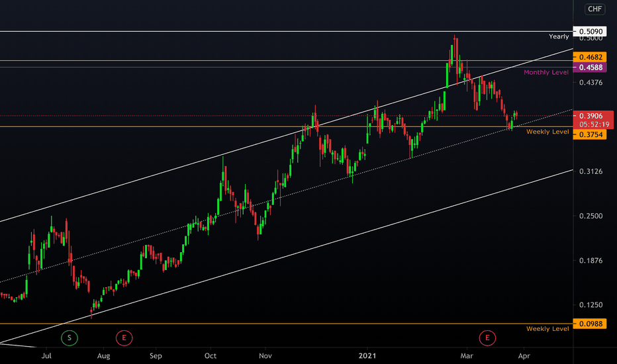Click the 0.3126 price axis value
This screenshot has height=364, width=617.
[x=591, y=171]
